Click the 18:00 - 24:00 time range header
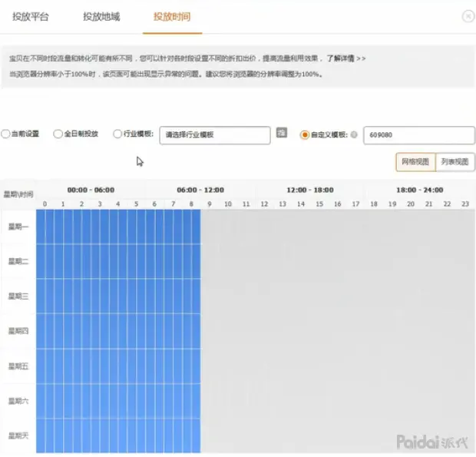 419,190
